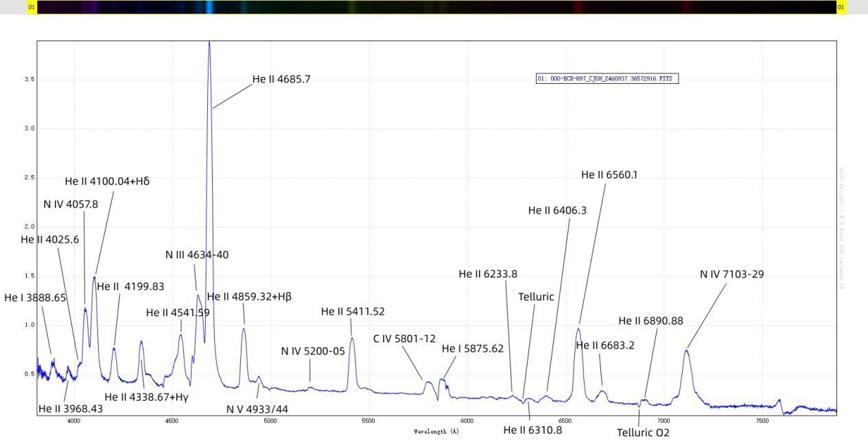Click the N IV 7103-29 annotation

(x=731, y=274)
